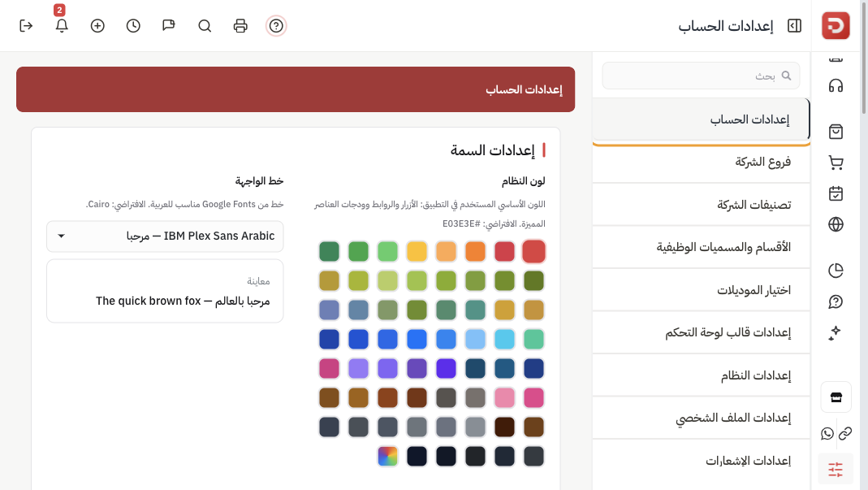
Task: Click the link chain icon in sidebar
Action: (x=845, y=433)
